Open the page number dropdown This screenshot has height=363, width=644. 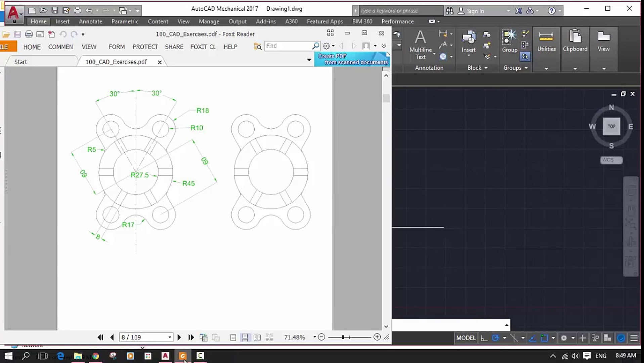pyautogui.click(x=170, y=337)
